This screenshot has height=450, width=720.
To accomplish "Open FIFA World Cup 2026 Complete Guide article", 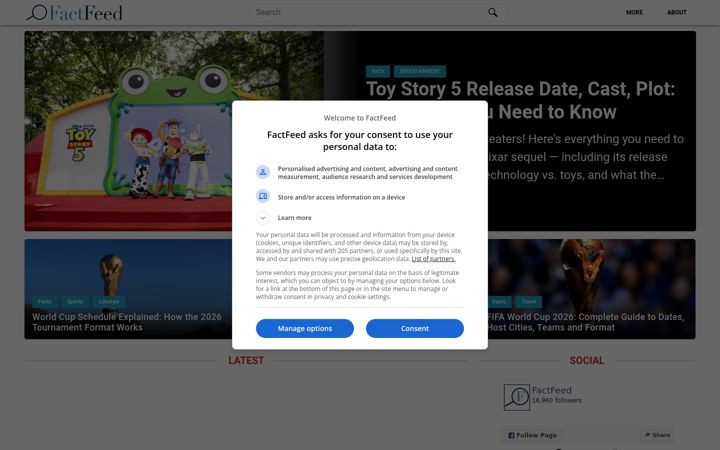I will pyautogui.click(x=586, y=322).
